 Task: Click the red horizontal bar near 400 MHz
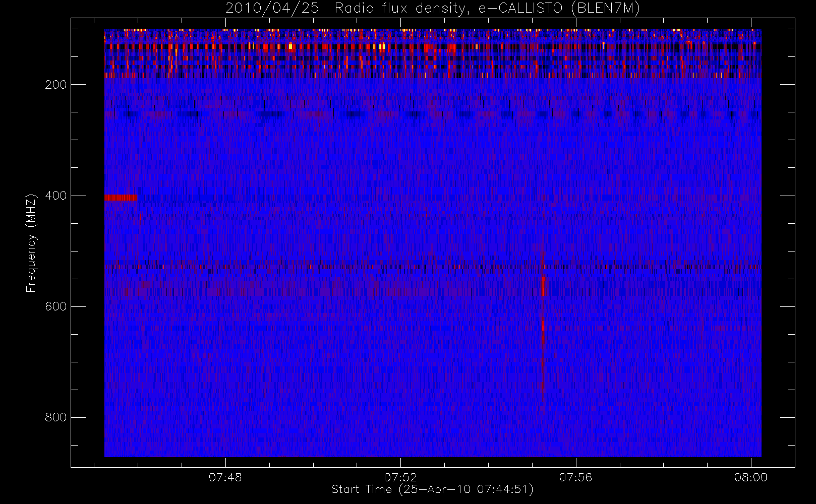[121, 198]
